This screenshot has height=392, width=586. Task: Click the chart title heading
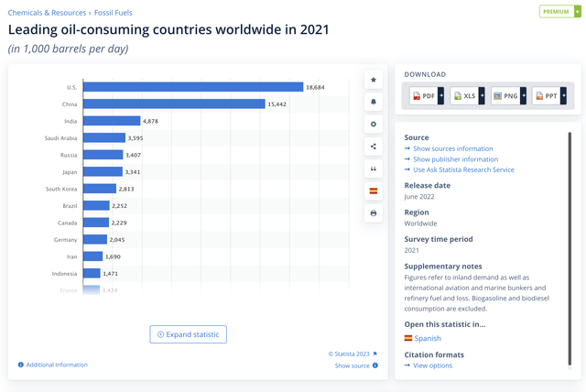pos(168,29)
